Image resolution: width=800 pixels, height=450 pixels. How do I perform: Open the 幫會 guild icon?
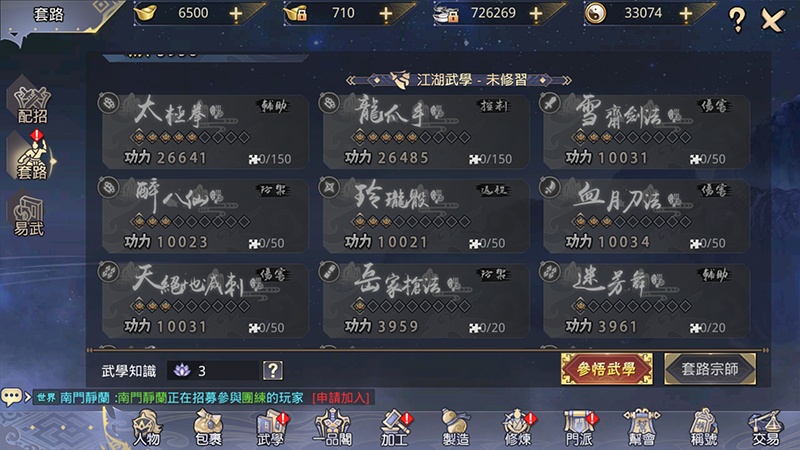pyautogui.click(x=641, y=428)
